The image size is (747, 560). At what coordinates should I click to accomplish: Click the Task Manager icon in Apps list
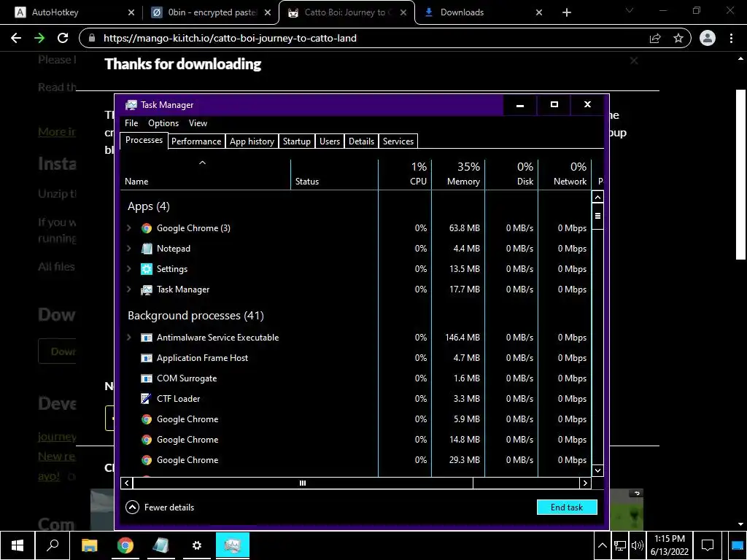pyautogui.click(x=146, y=289)
